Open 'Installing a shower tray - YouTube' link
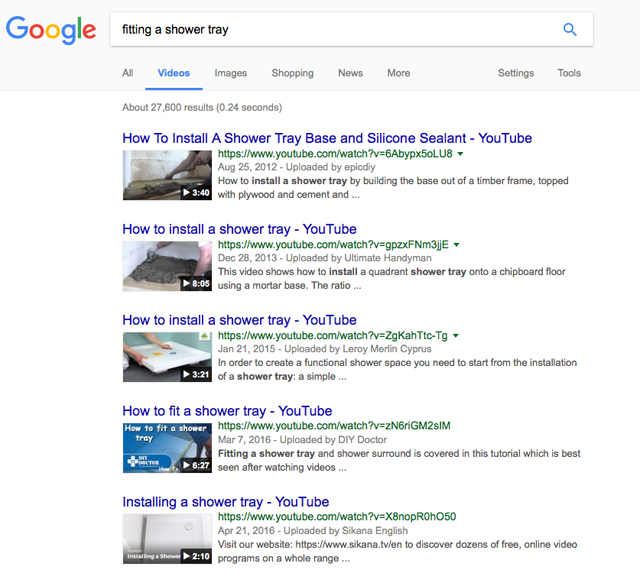This screenshot has height=586, width=640. pos(226,502)
